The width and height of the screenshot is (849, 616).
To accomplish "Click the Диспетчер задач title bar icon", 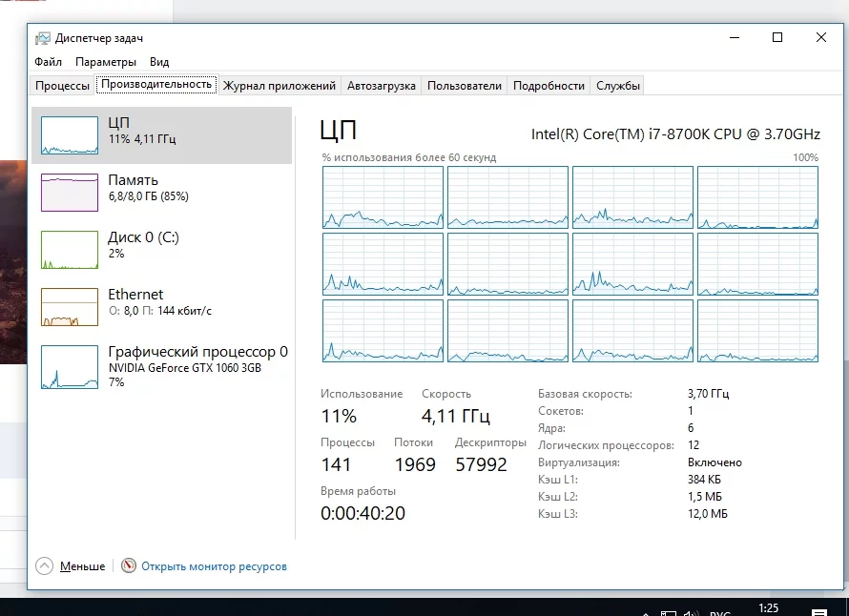I will click(x=43, y=38).
